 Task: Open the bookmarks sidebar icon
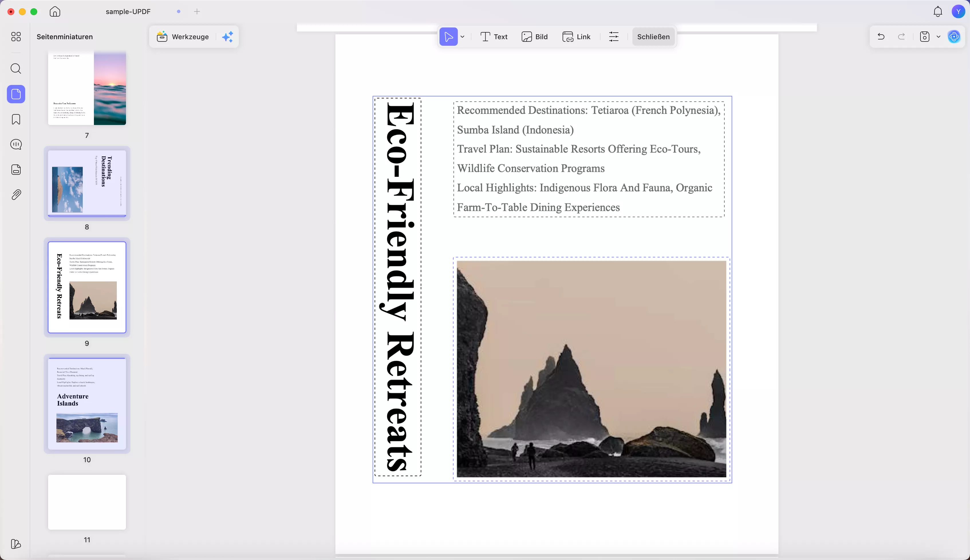tap(16, 120)
